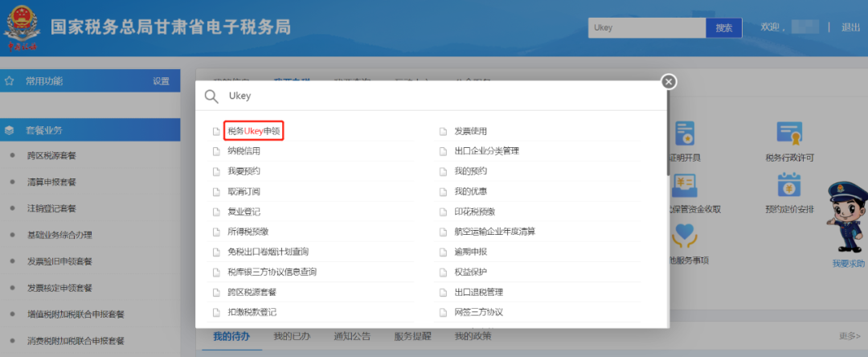Click document icon beside 发票使用
Viewport: 868px width, 357px height.
point(443,131)
